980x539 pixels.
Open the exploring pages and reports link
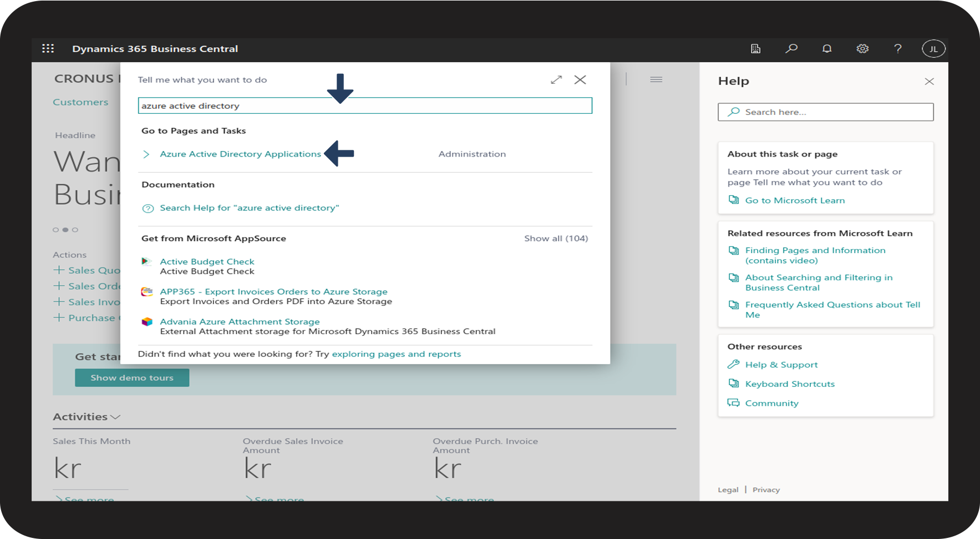(x=396, y=354)
